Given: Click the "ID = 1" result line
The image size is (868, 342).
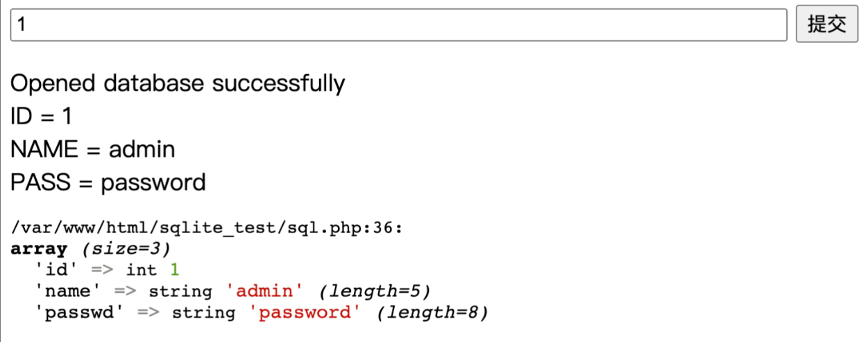Looking at the screenshot, I should [42, 116].
